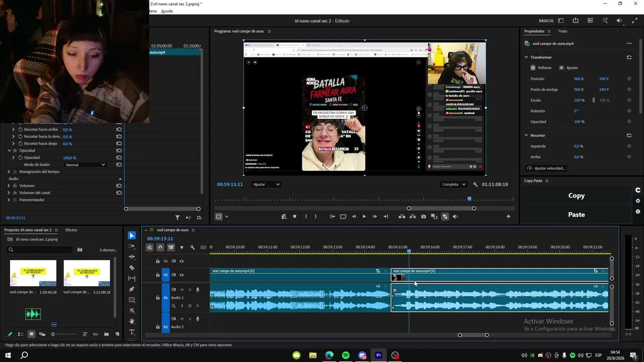Image resolution: width=644 pixels, height=362 pixels.
Task: Expand the Volumen effect
Action: point(9,186)
